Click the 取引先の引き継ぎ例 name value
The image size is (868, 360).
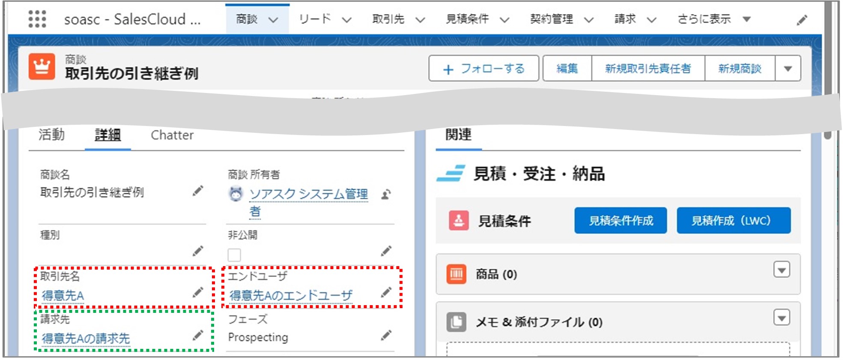pyautogui.click(x=92, y=192)
